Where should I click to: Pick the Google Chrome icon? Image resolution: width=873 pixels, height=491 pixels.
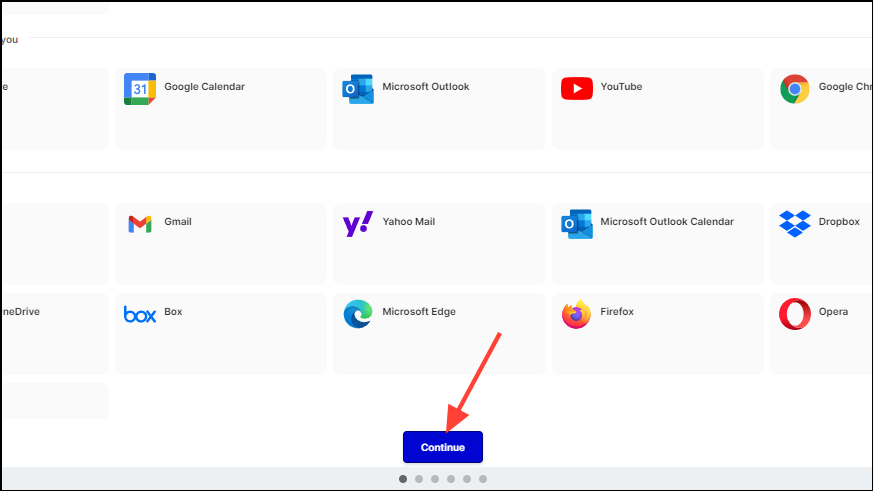coord(794,89)
